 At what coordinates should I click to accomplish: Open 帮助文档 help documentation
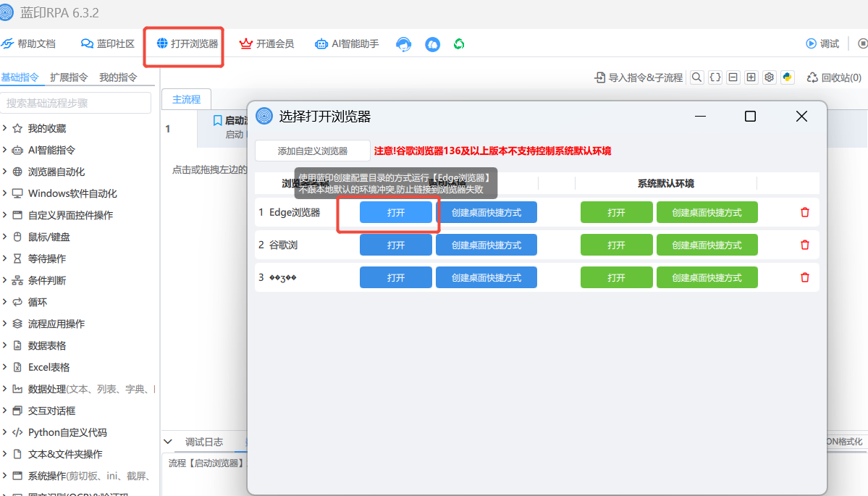click(28, 43)
